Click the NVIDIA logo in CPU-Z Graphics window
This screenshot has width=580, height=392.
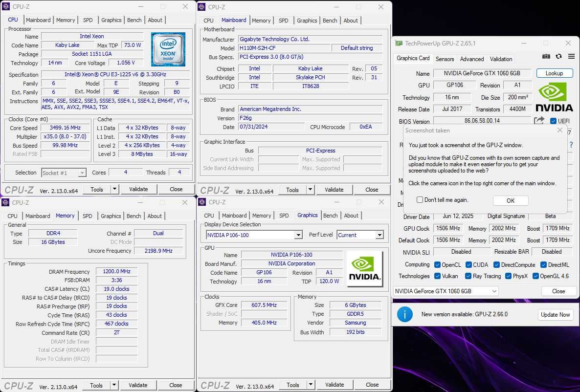click(364, 269)
